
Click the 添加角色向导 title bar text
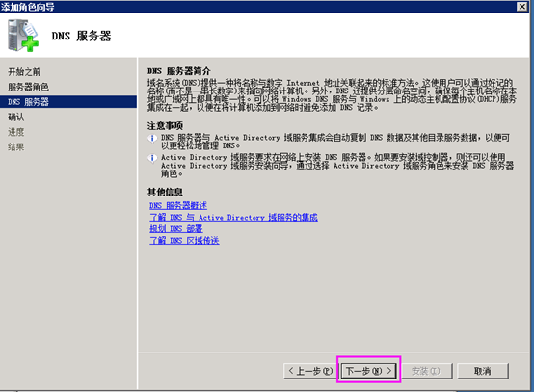click(27, 6)
